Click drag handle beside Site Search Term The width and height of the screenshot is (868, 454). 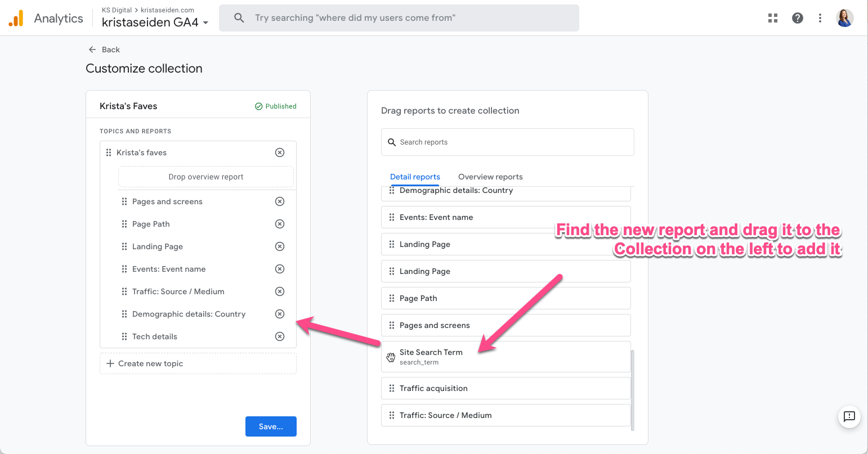coord(391,357)
